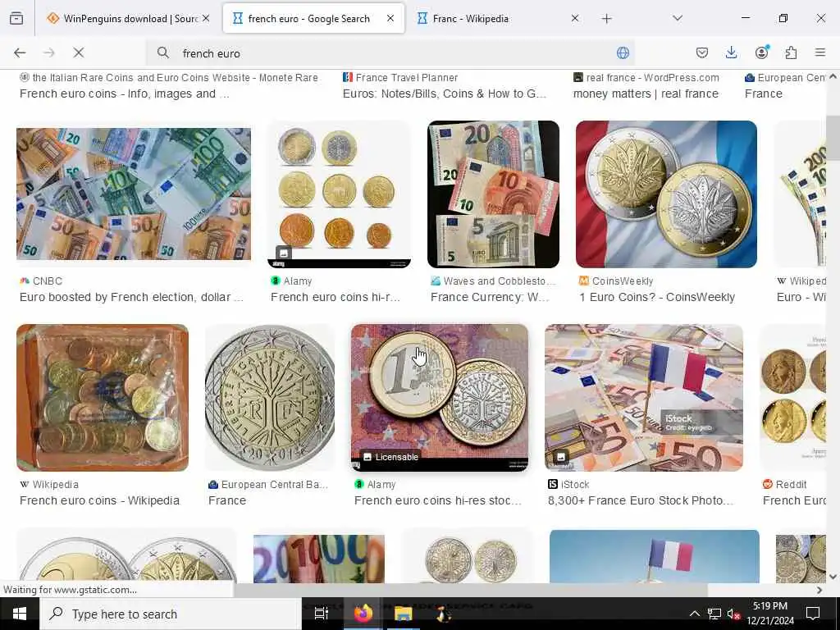
Task: Open the Downloads toolbar icon
Action: coord(731,52)
